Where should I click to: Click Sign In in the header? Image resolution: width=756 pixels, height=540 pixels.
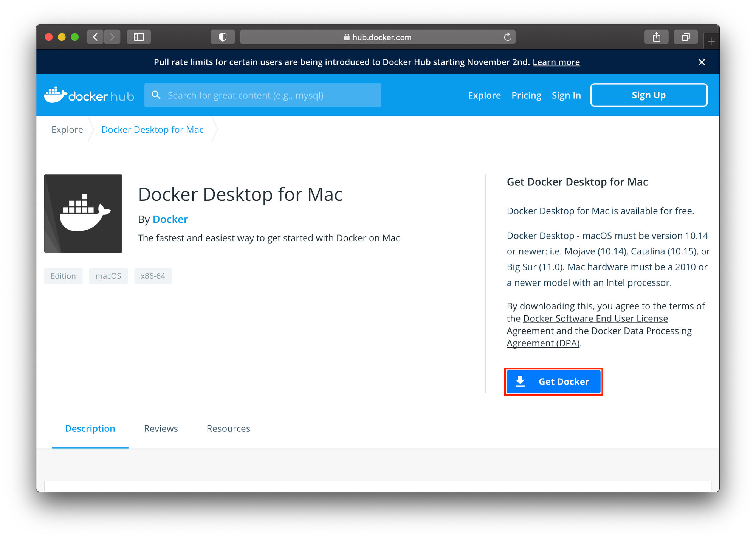[x=566, y=95]
